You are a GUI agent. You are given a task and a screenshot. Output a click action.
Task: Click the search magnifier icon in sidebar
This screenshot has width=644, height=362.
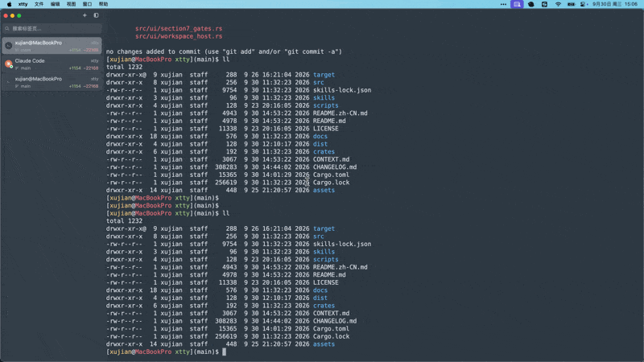point(7,29)
